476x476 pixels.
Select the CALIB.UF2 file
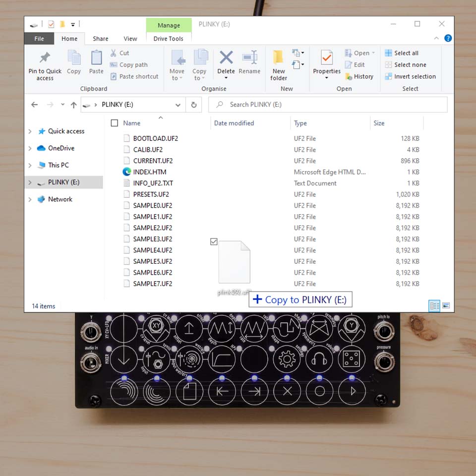[148, 150]
